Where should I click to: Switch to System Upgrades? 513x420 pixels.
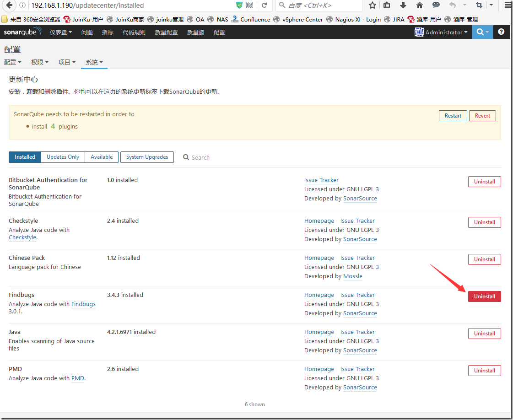pos(147,157)
